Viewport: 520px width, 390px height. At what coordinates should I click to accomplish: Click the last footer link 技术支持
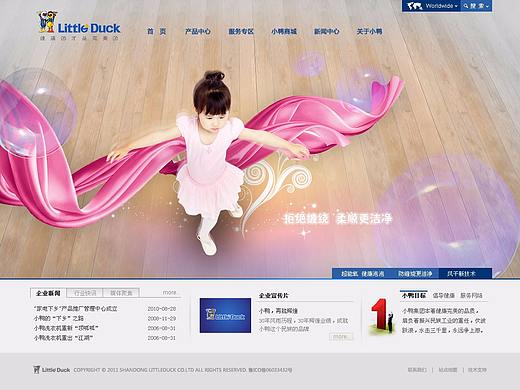[x=477, y=370]
